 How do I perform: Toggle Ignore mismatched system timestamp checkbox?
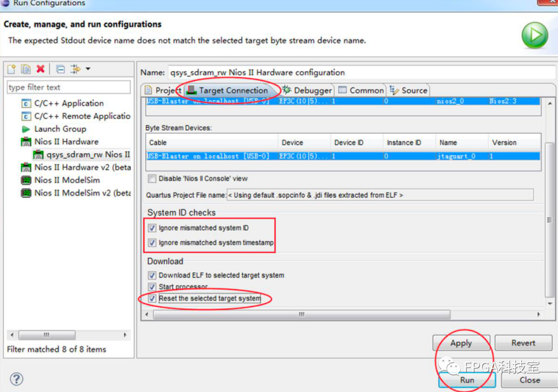(x=152, y=243)
